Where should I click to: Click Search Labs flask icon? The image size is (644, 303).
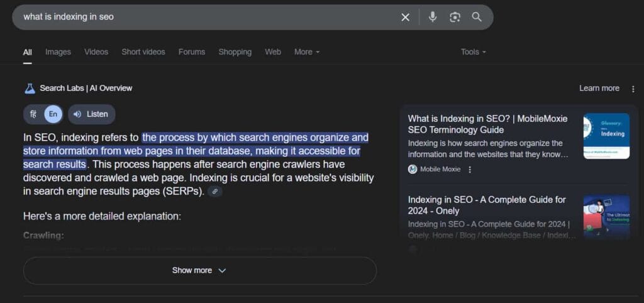tap(30, 88)
